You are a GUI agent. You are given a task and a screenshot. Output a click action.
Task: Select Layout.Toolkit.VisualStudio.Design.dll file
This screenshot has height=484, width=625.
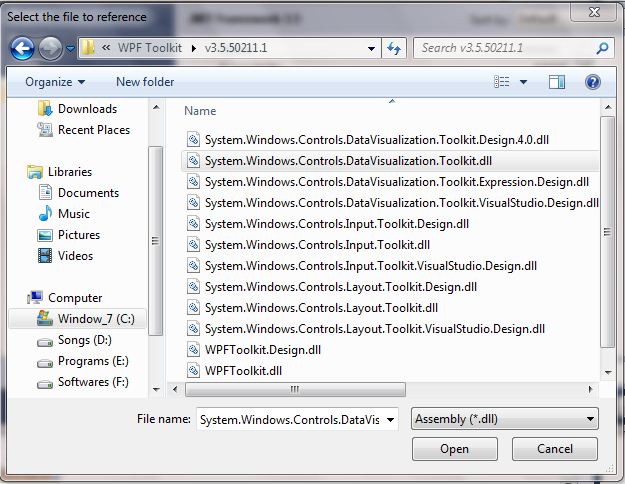[x=366, y=329]
